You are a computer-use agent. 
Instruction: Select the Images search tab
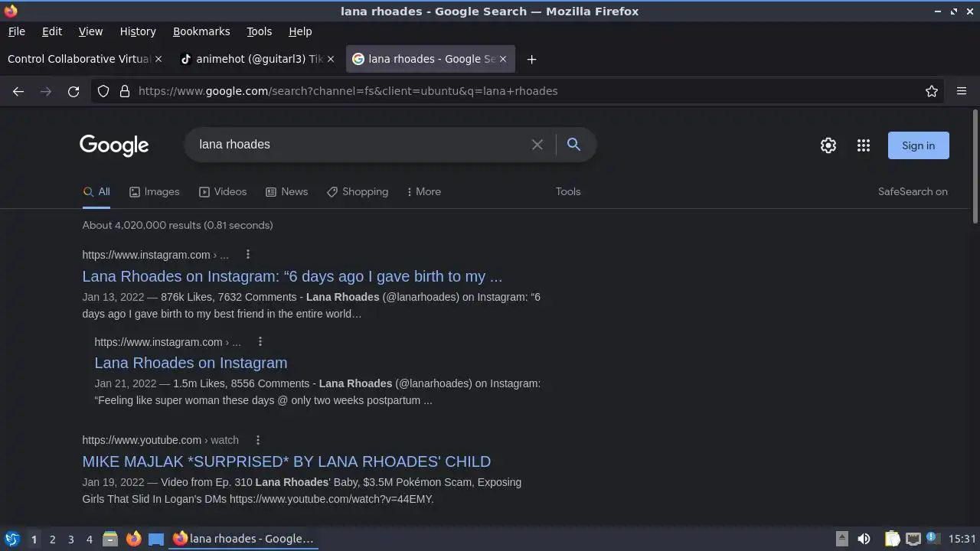[x=154, y=191]
